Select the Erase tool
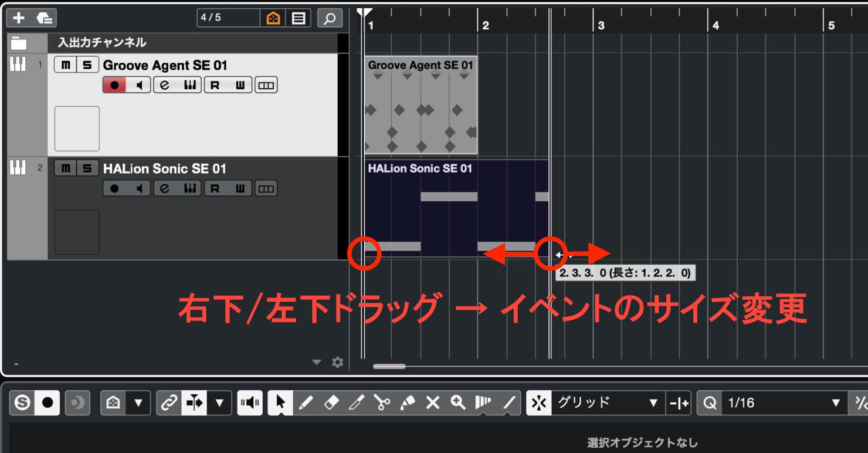The height and width of the screenshot is (453, 868). [331, 403]
